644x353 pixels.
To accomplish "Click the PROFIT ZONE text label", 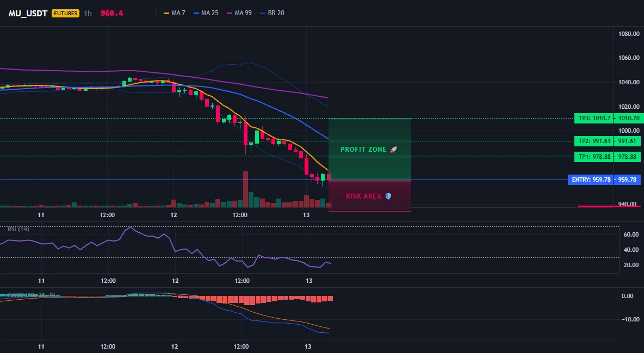I will point(363,150).
